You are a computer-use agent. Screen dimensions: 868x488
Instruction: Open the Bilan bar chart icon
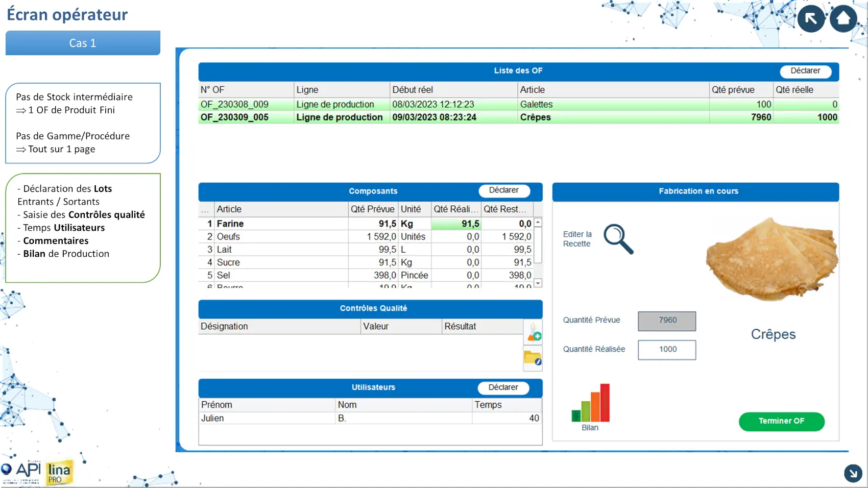590,403
